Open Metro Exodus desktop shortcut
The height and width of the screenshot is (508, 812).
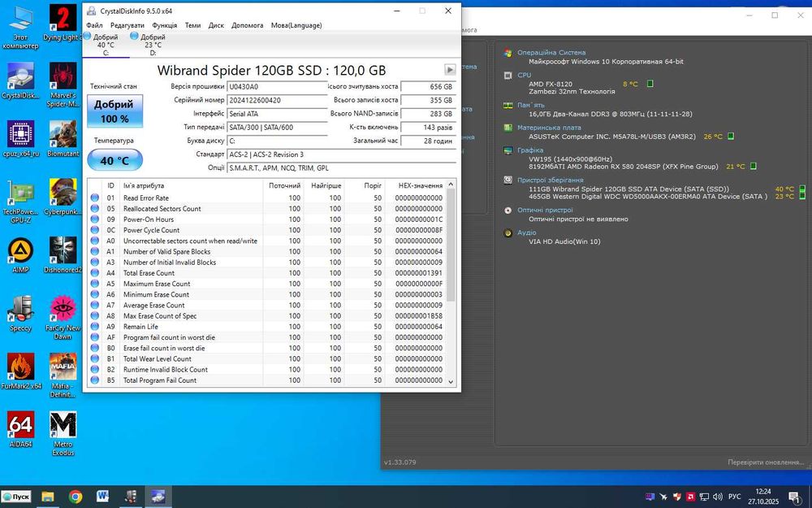point(63,433)
